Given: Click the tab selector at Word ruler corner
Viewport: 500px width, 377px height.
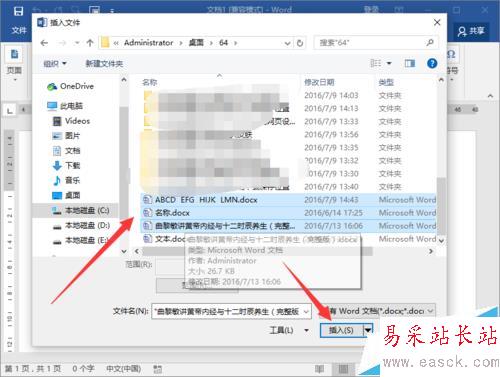Looking at the screenshot, I should click(x=10, y=110).
